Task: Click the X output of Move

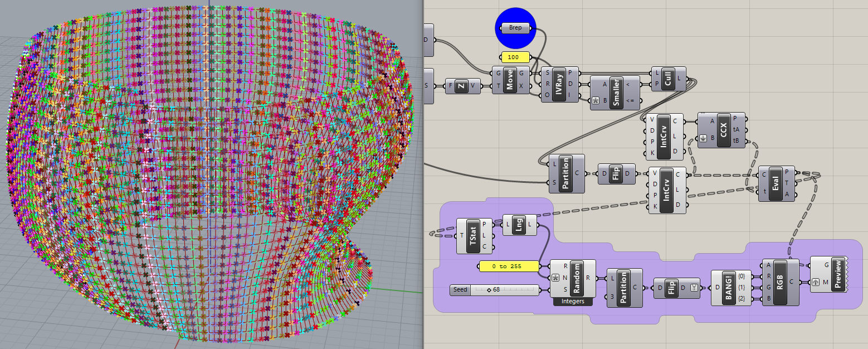Action: [521, 86]
